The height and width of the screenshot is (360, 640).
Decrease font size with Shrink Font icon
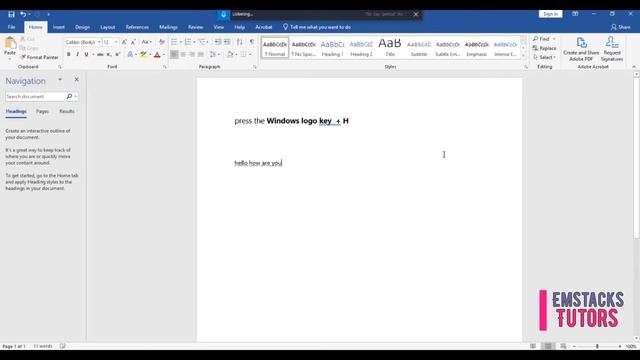click(x=133, y=42)
